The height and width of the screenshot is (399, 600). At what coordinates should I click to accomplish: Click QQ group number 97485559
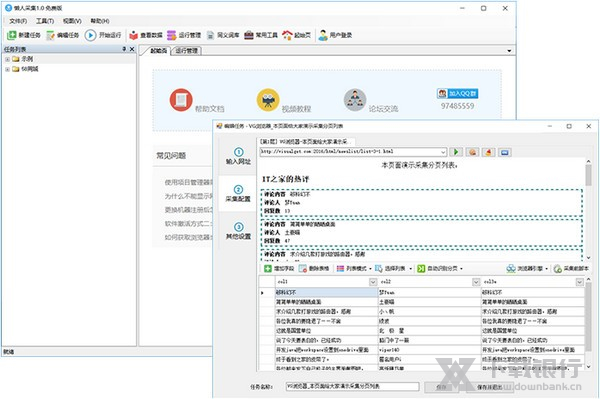(457, 106)
